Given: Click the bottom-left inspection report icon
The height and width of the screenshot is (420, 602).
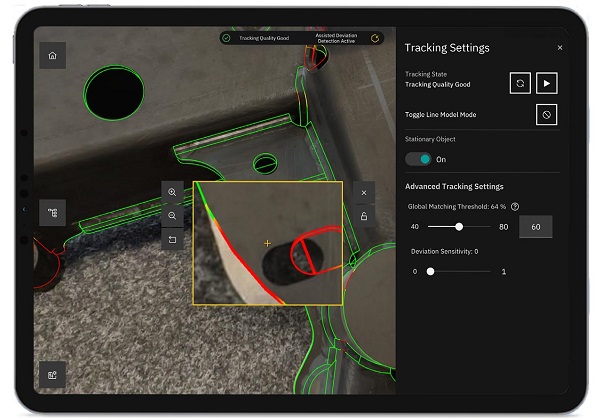Looking at the screenshot, I should coord(52,374).
